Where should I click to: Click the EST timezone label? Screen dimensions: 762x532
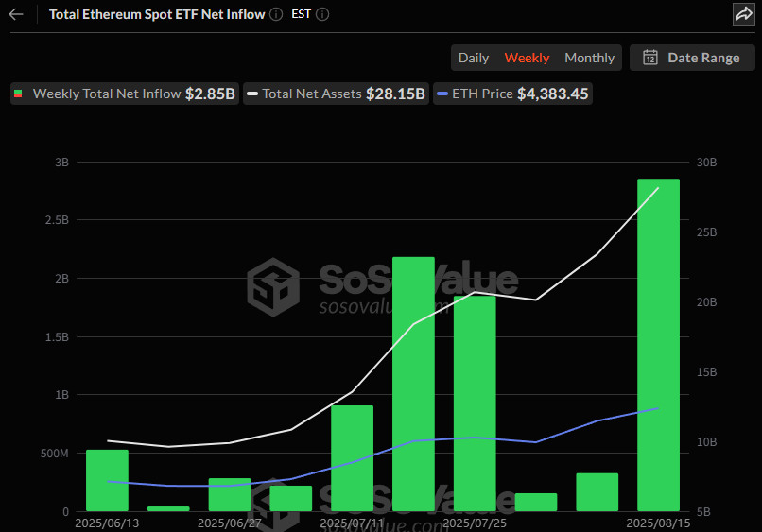click(x=303, y=14)
